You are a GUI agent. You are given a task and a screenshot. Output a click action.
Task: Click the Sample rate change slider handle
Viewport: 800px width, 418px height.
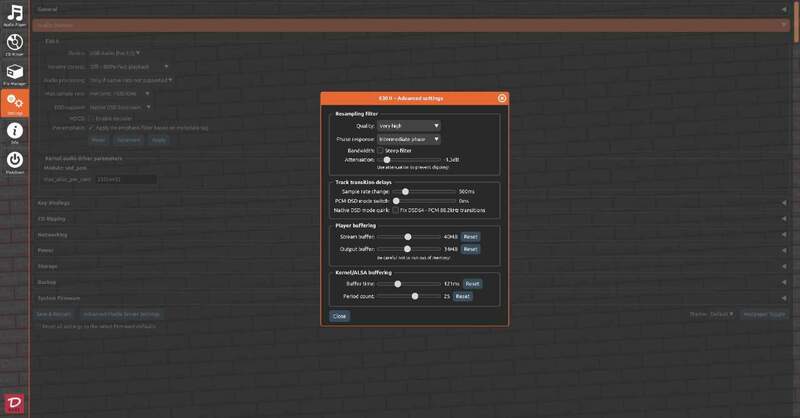click(x=405, y=190)
